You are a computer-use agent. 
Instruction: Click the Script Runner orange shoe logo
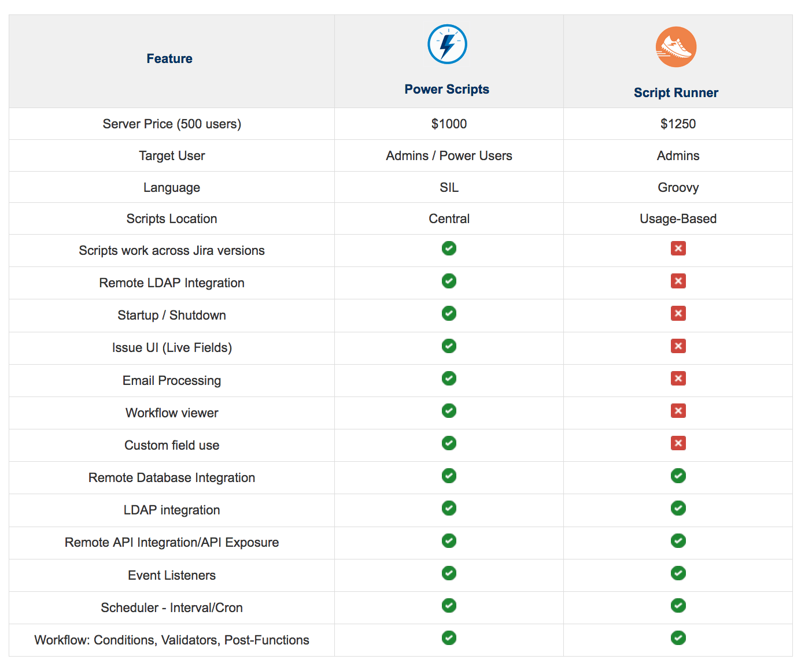[676, 46]
